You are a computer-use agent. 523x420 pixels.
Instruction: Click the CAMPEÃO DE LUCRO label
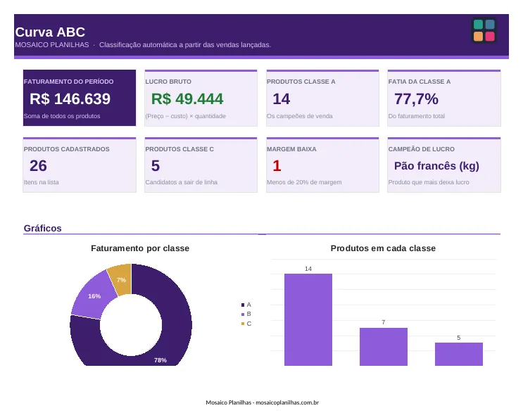(x=422, y=149)
